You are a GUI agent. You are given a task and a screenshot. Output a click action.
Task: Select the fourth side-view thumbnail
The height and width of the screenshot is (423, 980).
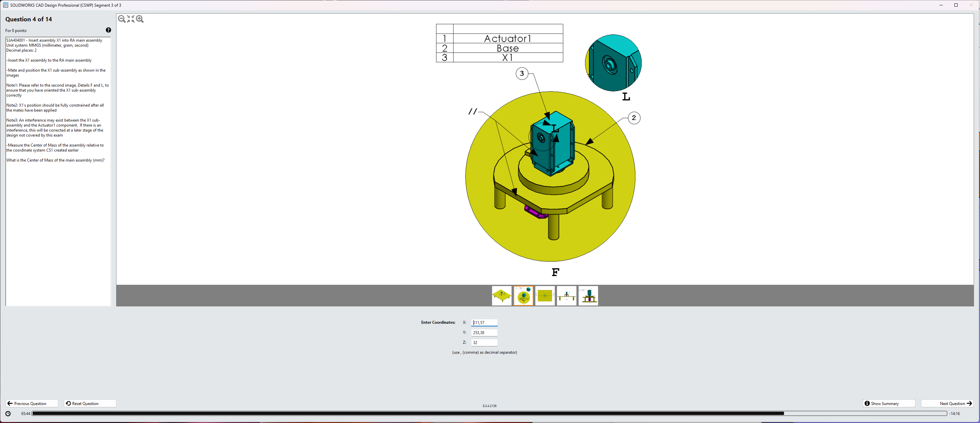click(566, 295)
